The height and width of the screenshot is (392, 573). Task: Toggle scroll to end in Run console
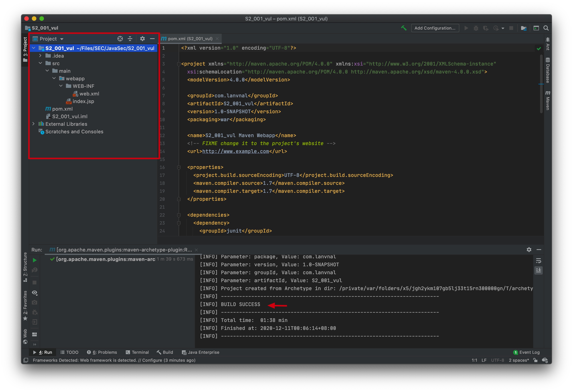pos(539,270)
